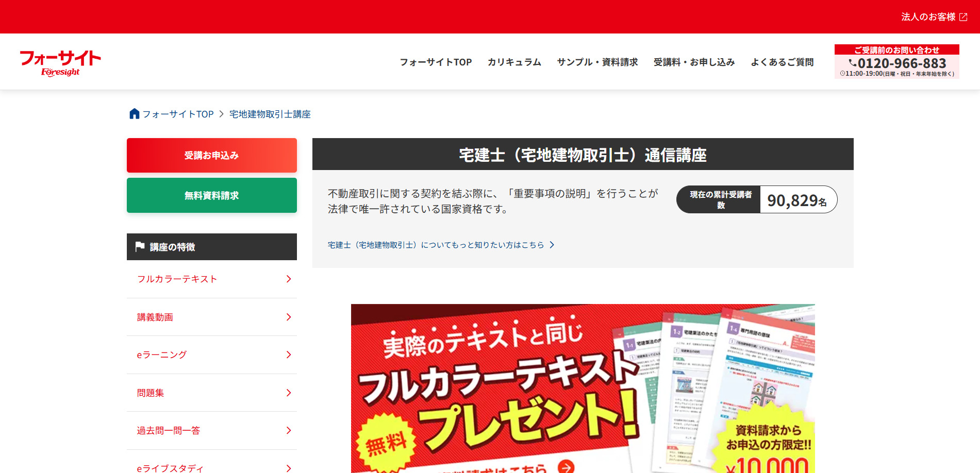
Task: Click the ご受講前のお問い合わせ phone box
Action: [x=897, y=61]
